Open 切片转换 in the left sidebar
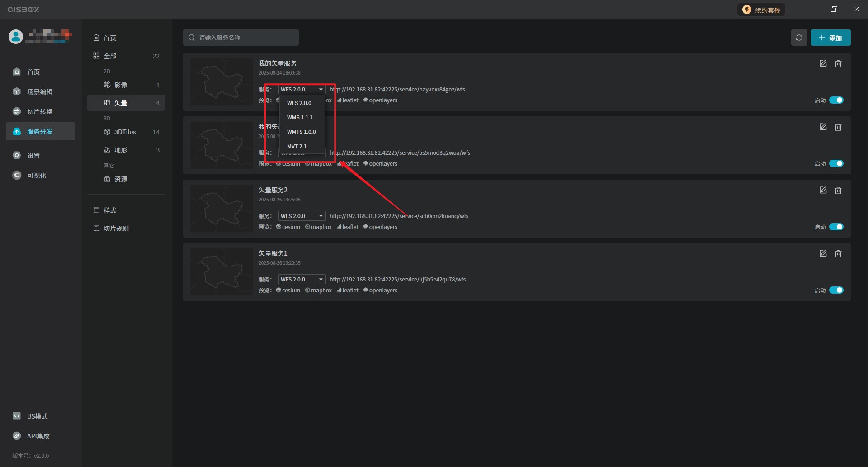The image size is (868, 467). point(40,112)
